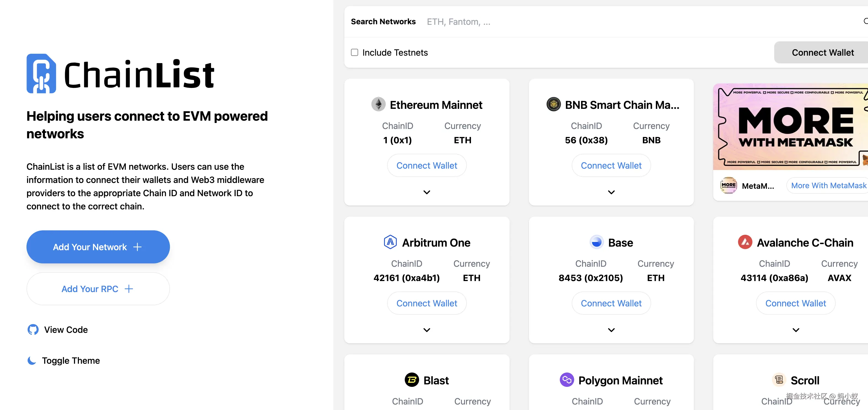Click the Avalanche C-Chain red icon

[x=745, y=242]
